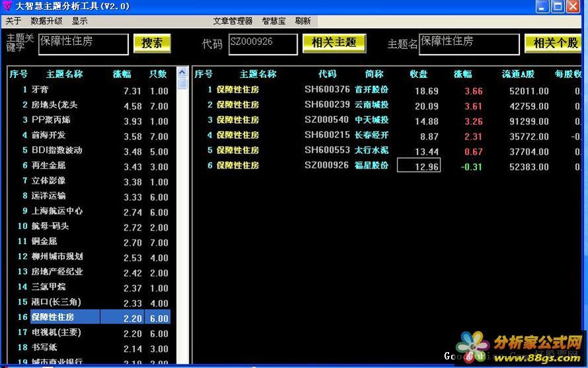Screen dimensions: 588x368
Task: Click stock code SH600553
Action: [327, 150]
